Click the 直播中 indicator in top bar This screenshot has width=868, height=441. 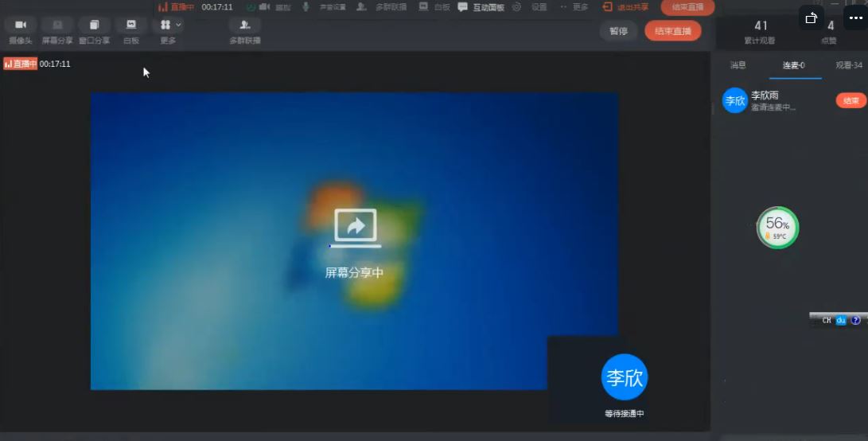tap(176, 7)
